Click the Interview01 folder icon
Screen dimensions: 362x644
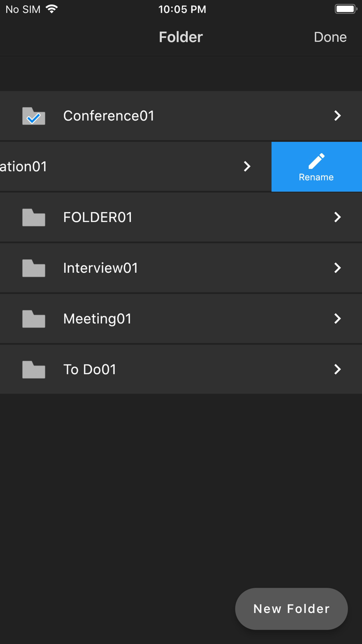click(33, 268)
